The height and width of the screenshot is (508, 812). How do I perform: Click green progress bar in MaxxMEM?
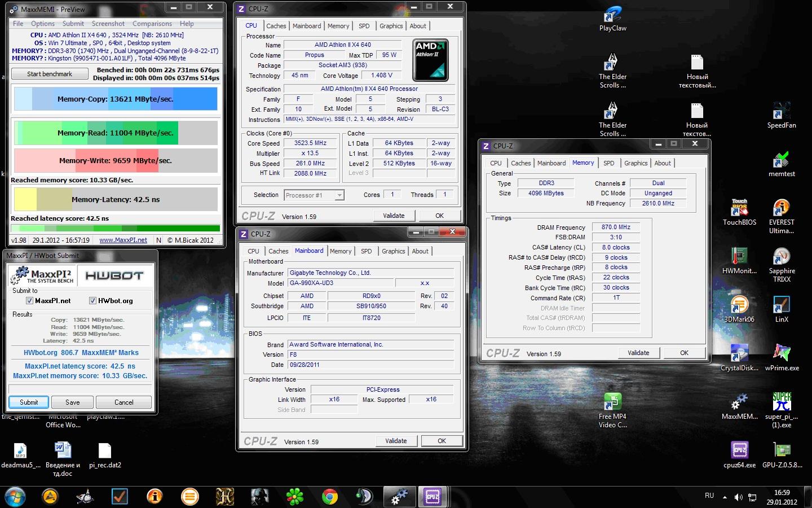tap(115, 229)
